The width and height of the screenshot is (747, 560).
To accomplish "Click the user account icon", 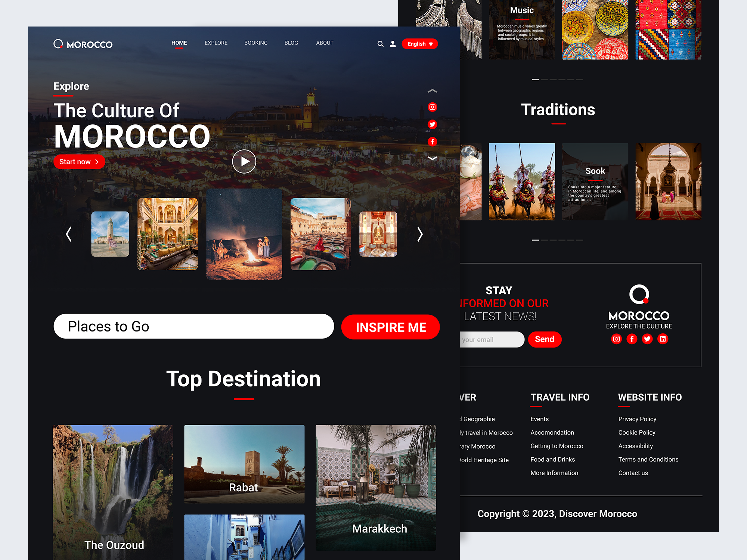I will 393,44.
